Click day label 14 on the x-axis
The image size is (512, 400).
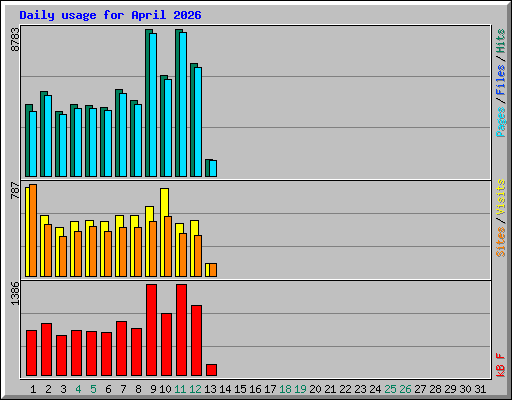(225, 389)
